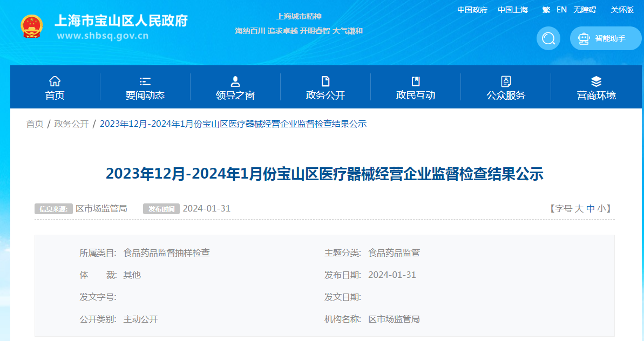
Task: Click the 食品药品监督抽样检查 category value
Action: [166, 253]
